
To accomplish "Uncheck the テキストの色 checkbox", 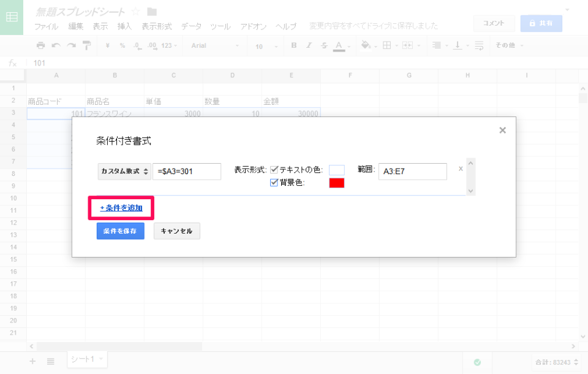I will 274,170.
